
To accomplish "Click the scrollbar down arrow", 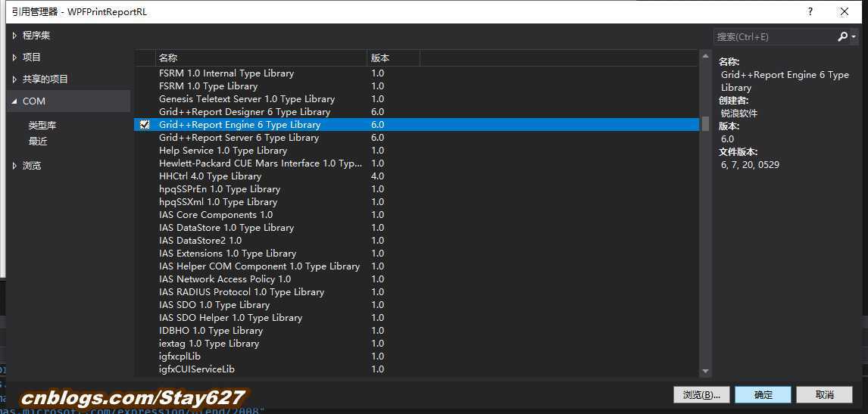I will point(705,372).
